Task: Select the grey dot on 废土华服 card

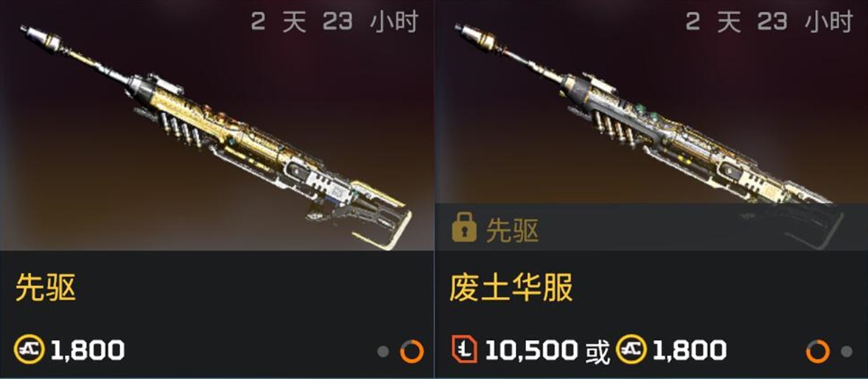Action: [847, 351]
